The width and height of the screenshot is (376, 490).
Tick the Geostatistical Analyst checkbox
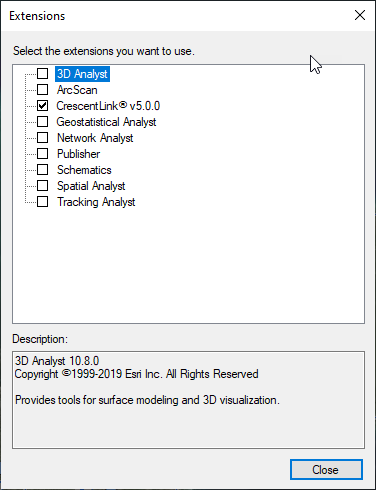coord(42,122)
